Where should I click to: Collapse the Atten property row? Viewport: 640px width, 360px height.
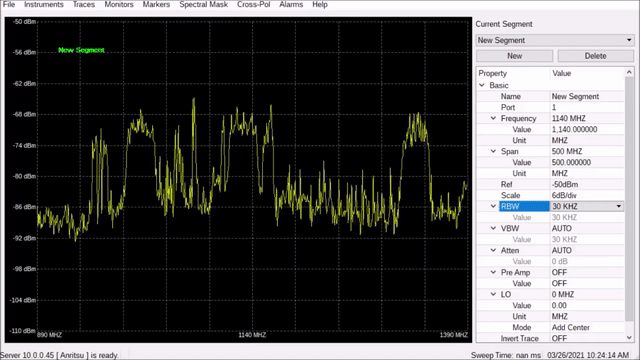493,251
